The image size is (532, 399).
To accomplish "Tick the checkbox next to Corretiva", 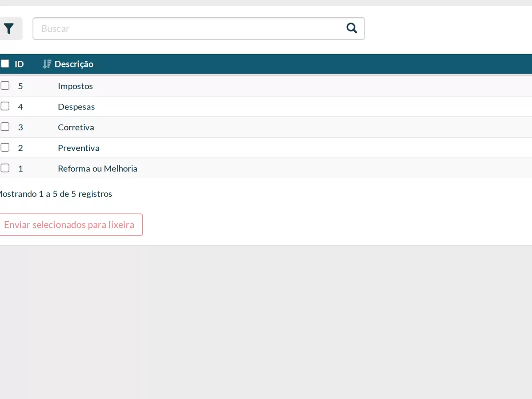I will point(5,127).
